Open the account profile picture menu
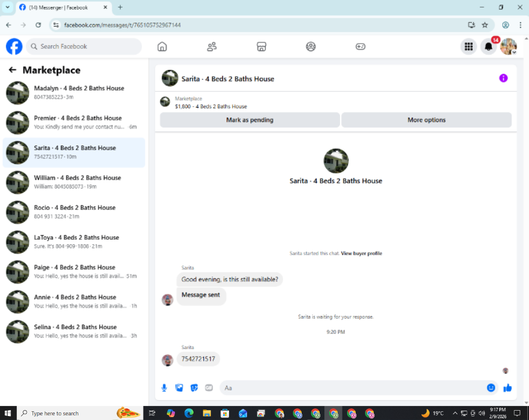The image size is (529, 420). [509, 47]
